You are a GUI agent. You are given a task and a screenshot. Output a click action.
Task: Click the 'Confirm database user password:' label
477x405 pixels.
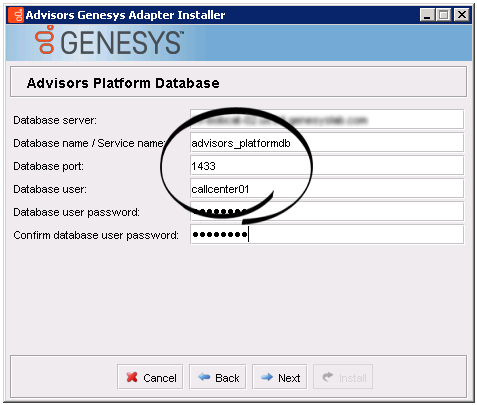[x=96, y=235]
